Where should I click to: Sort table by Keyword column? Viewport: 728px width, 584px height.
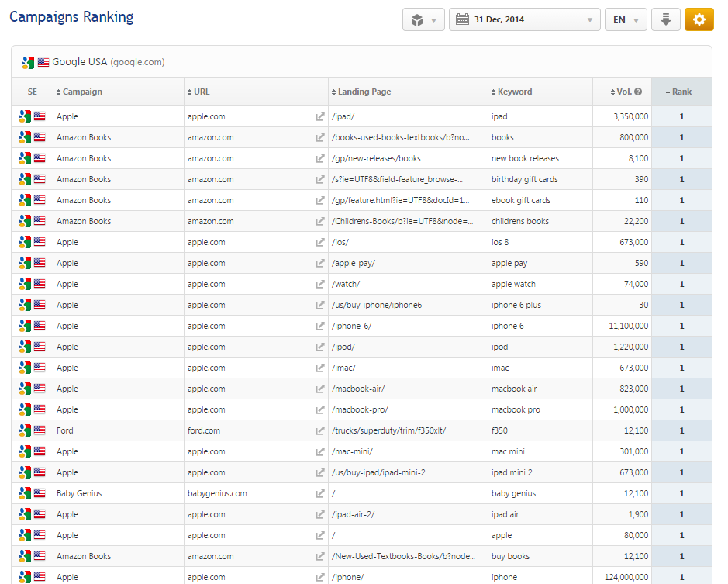pyautogui.click(x=514, y=92)
